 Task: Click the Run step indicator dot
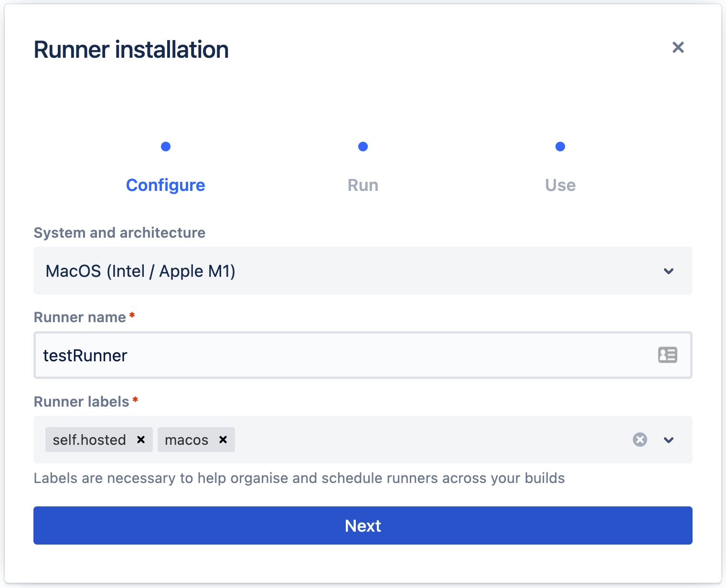pos(363,147)
